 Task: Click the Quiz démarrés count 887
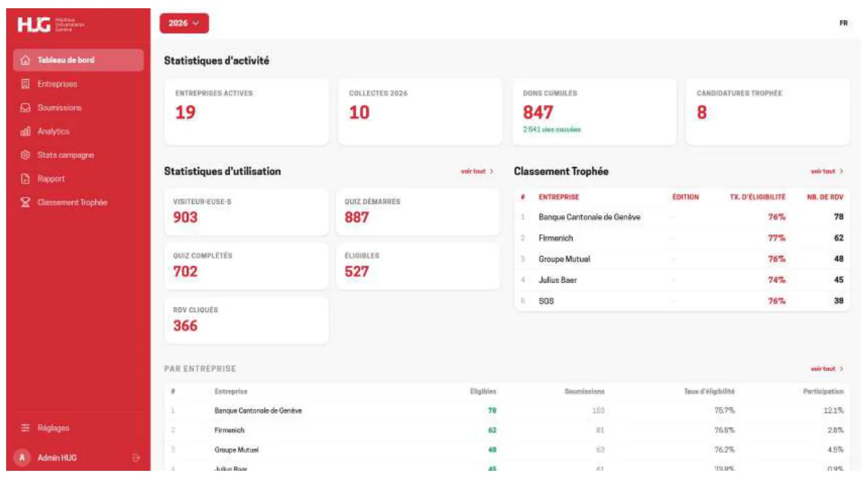click(357, 217)
